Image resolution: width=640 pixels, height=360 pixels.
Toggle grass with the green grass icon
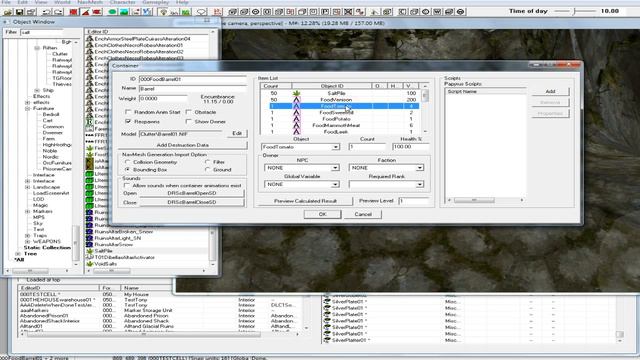(186, 12)
